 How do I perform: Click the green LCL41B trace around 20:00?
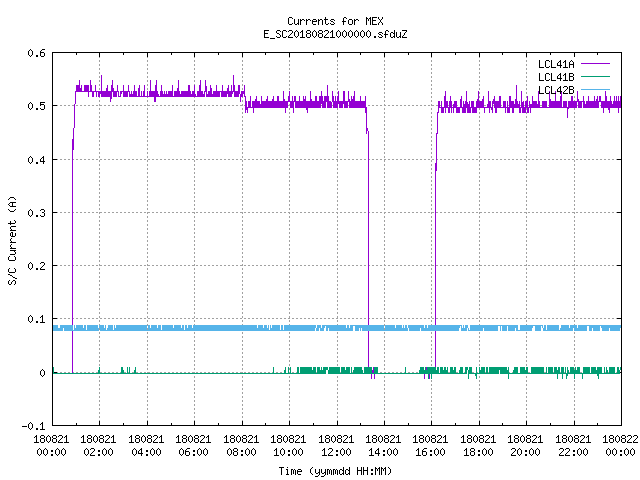(x=527, y=370)
